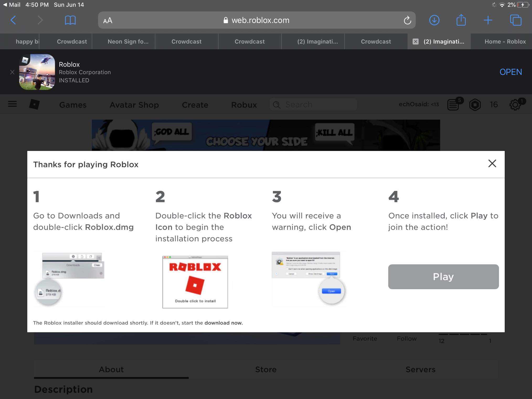The height and width of the screenshot is (399, 532).
Task: Tap the Safari back arrow
Action: (x=13, y=20)
